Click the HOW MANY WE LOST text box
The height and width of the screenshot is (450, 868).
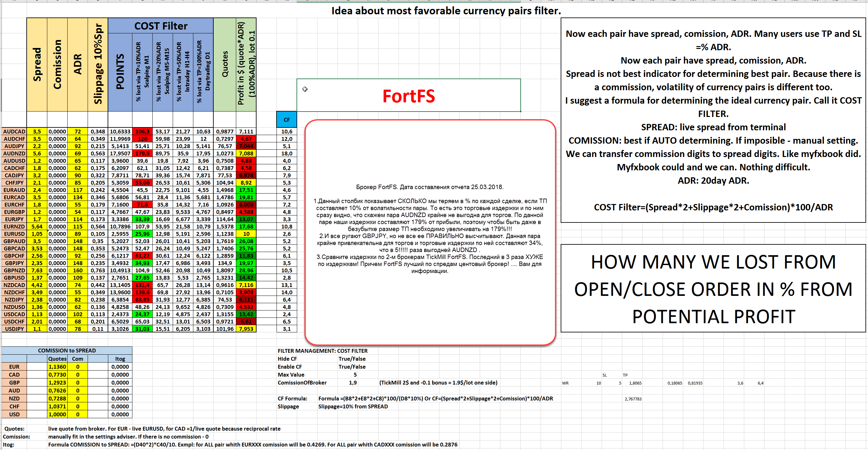coord(713,289)
